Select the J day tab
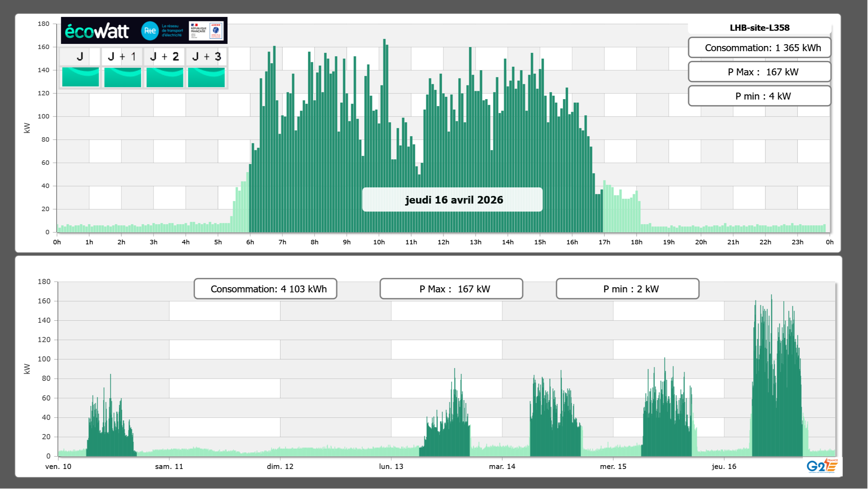 [x=80, y=56]
